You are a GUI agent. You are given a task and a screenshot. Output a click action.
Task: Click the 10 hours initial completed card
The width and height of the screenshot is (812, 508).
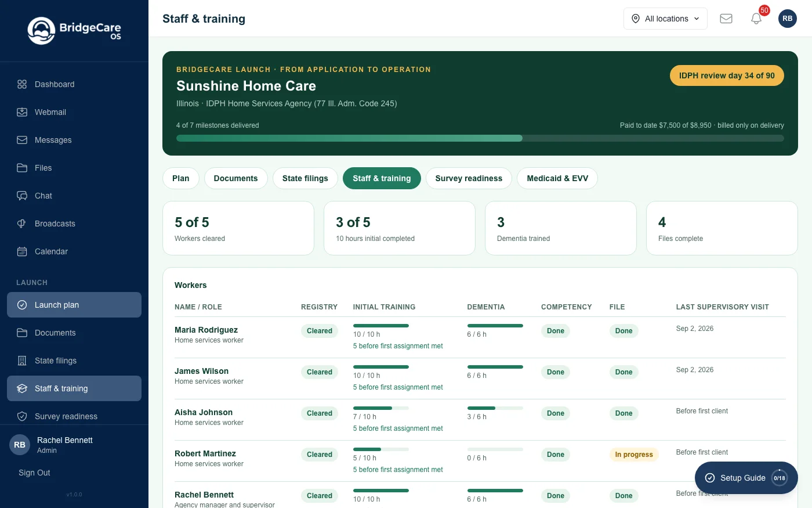click(x=400, y=228)
